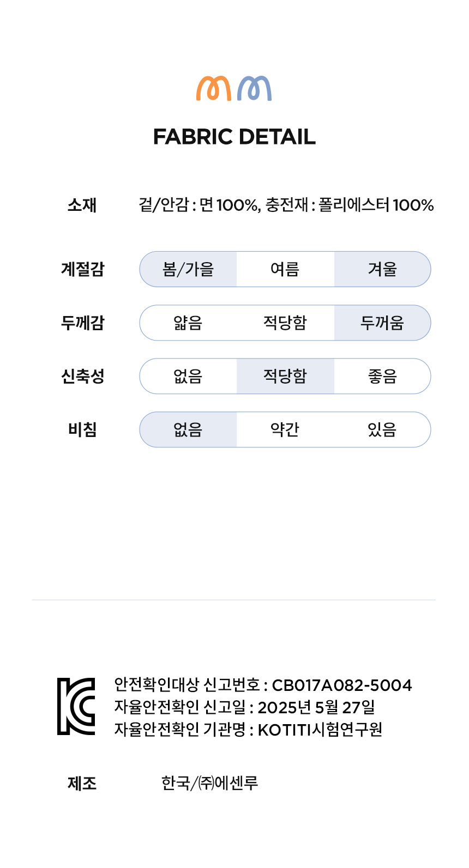Image resolution: width=469 pixels, height=868 pixels.
Task: Click the manufacturer 한국/㈜에센루 text
Action: tap(209, 783)
